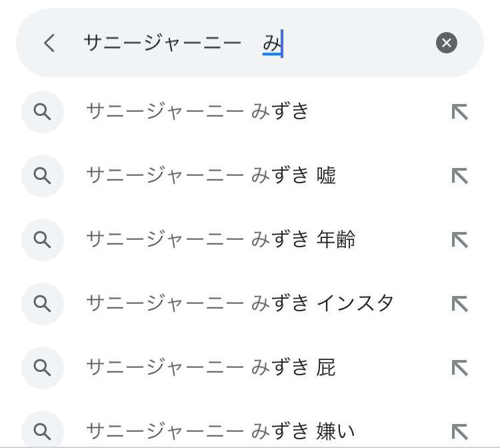
Task: Click magnifier icon beside みずき 嫌い suggestion
Action: click(43, 431)
